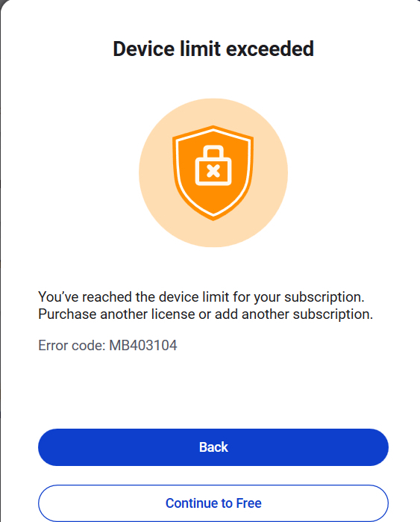Choose the Continue to Free button

[213, 503]
